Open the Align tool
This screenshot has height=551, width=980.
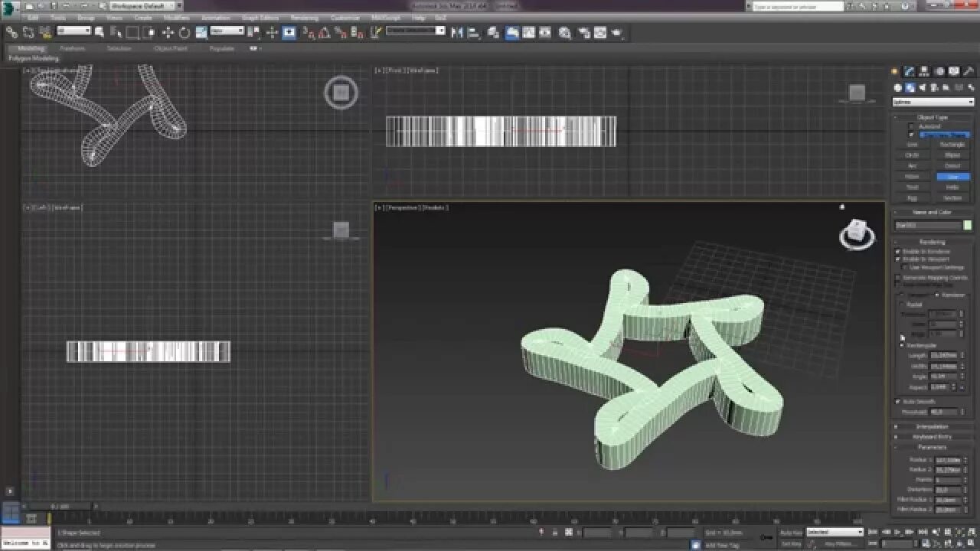click(x=473, y=32)
